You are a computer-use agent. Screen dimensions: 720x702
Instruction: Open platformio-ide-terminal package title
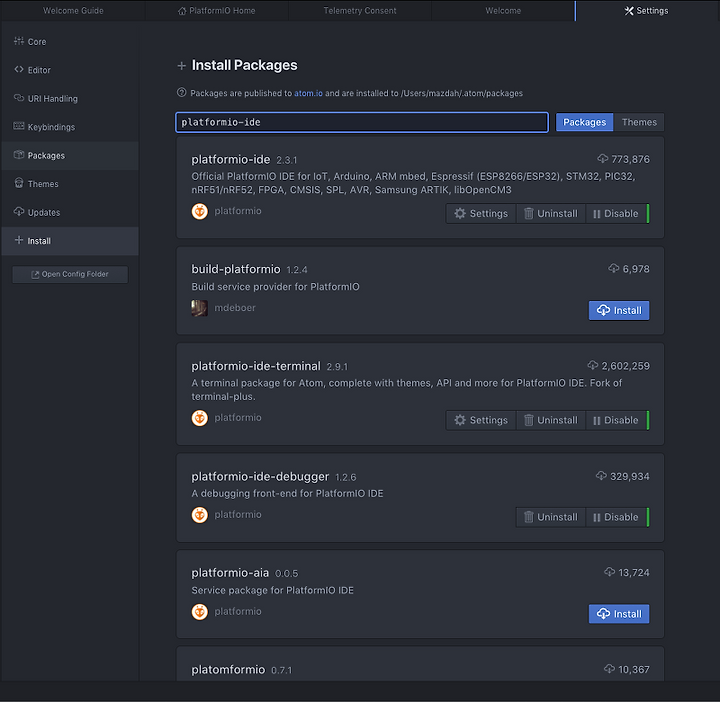[x=256, y=366]
